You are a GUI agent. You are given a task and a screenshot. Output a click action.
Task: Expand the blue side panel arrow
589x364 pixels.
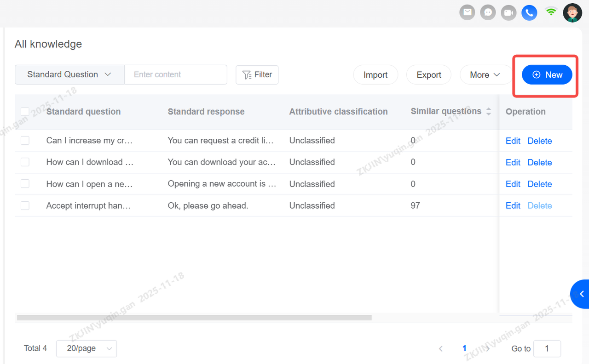pos(581,294)
